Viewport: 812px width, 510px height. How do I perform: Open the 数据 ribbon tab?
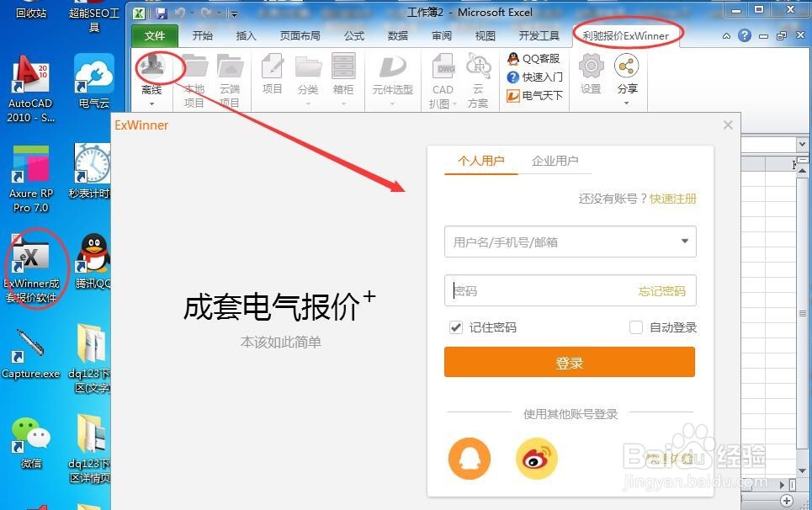[x=398, y=35]
